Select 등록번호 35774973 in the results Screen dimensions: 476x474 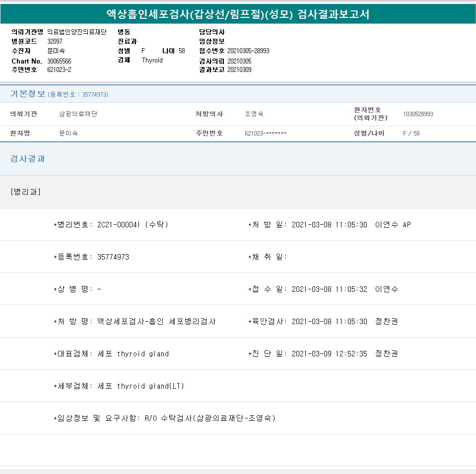tap(113, 257)
